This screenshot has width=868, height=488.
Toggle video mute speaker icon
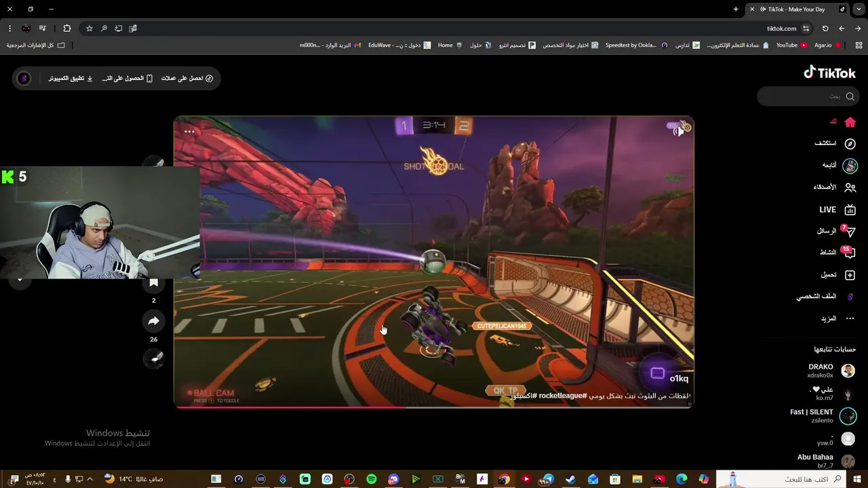tap(677, 131)
